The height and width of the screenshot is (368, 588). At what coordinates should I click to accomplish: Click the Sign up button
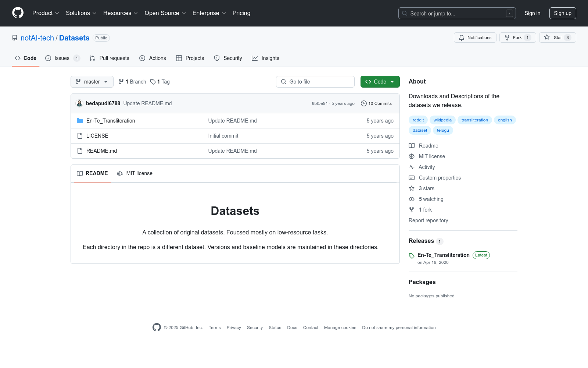[563, 13]
